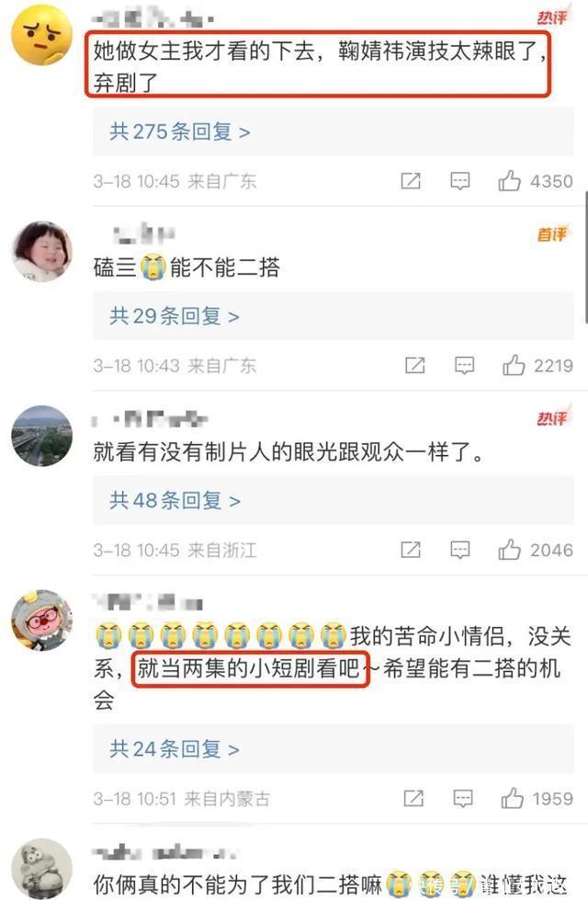The image size is (588, 900).
Task: Reply to the comment with 4350 likes
Action: 459,181
